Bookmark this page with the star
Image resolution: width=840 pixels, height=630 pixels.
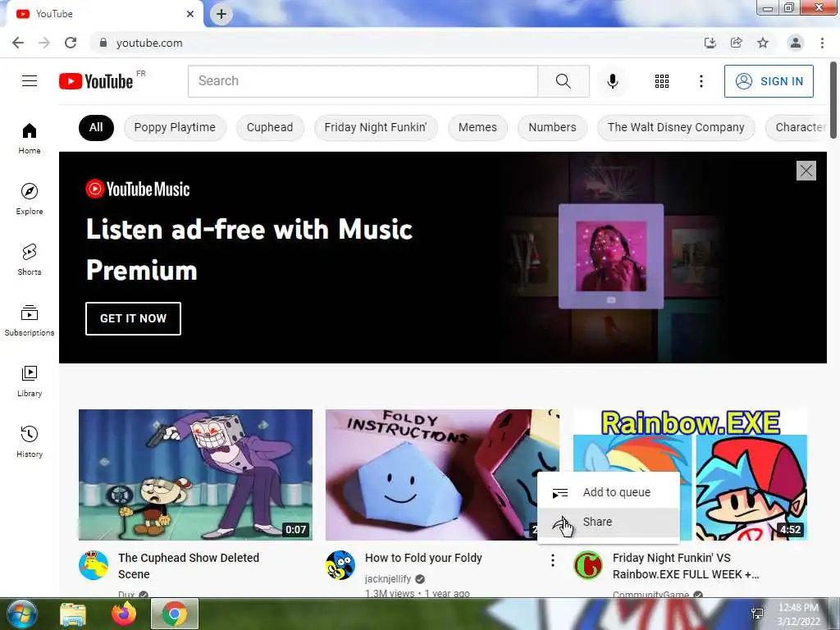click(763, 43)
